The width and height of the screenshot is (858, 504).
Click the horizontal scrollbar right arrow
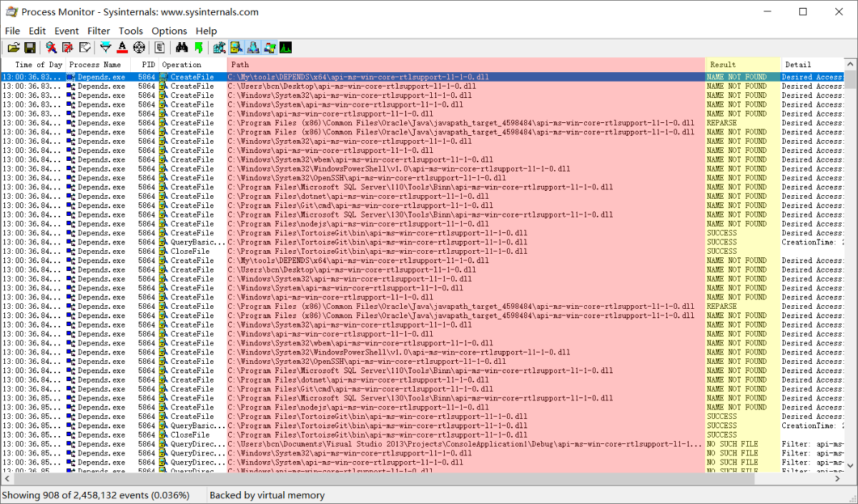839,479
